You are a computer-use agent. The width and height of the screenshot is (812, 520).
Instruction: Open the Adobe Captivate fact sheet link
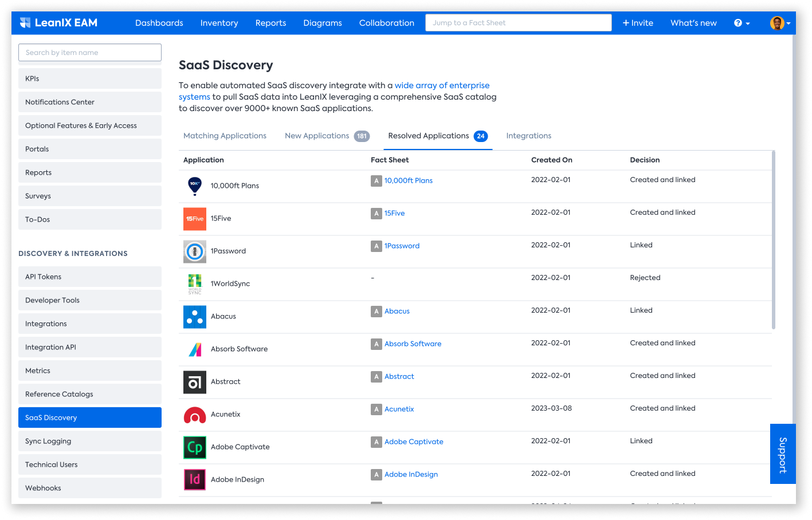click(414, 442)
